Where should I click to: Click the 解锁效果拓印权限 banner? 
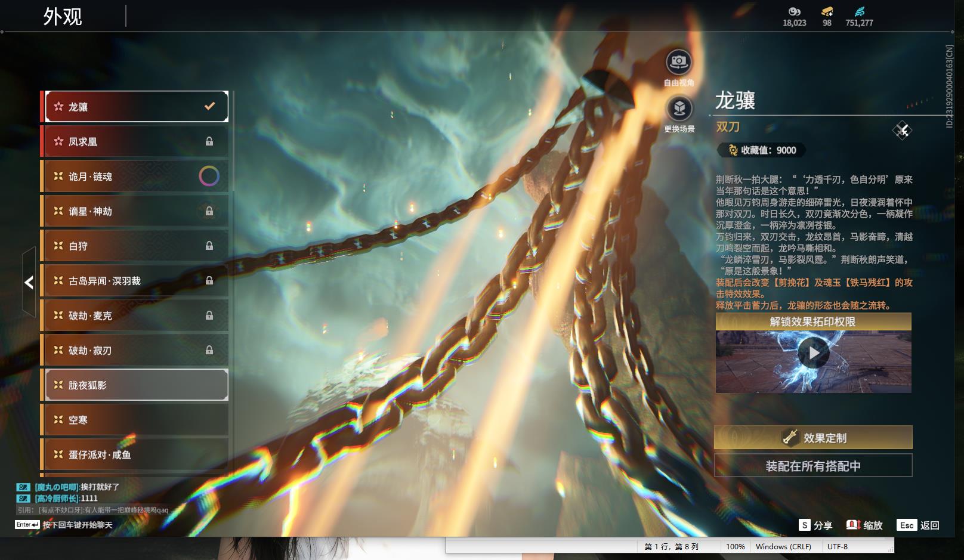tap(814, 321)
